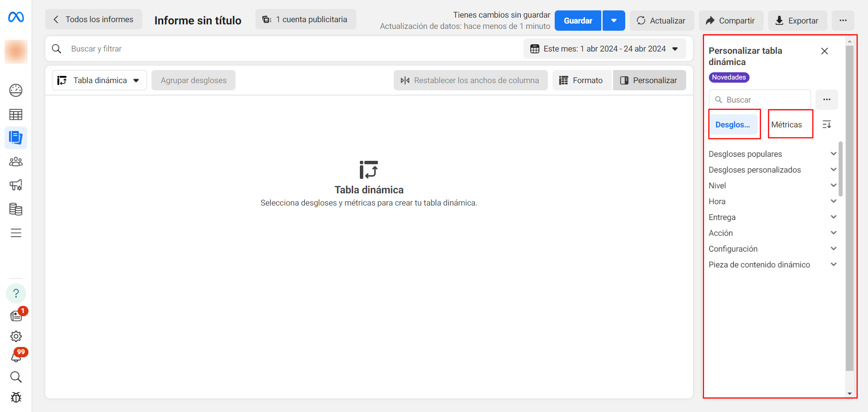
Task: Open the Audiences people icon
Action: pyautogui.click(x=16, y=162)
